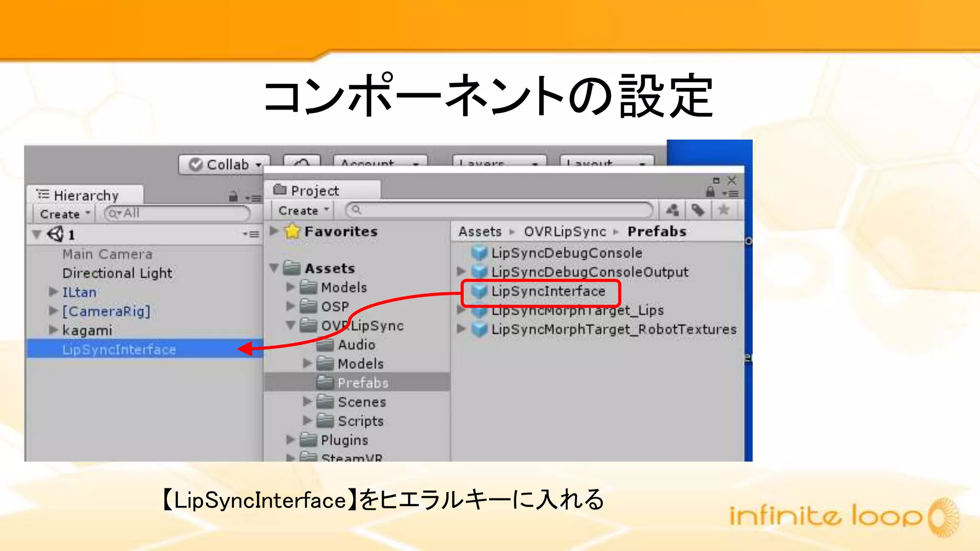
Task: Click the Plugins folder icon
Action: point(308,440)
